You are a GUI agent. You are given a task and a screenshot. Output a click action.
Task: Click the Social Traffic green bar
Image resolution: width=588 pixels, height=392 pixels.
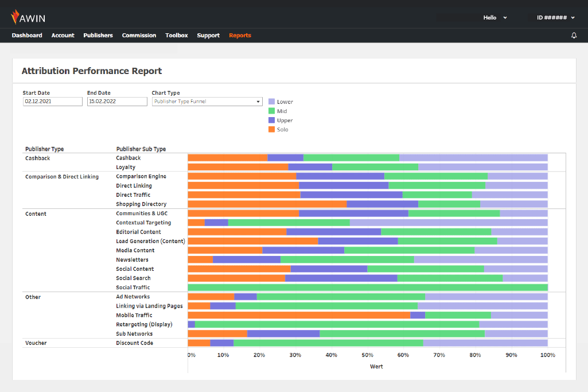367,288
